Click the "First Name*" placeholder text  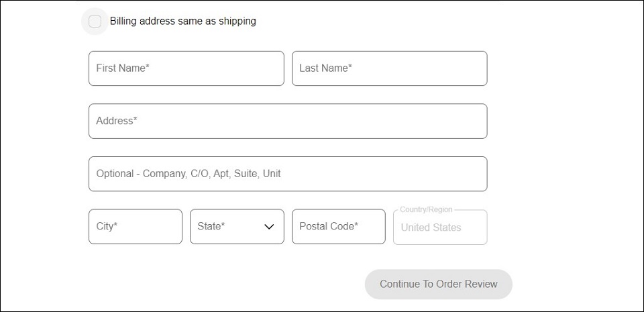click(x=123, y=68)
